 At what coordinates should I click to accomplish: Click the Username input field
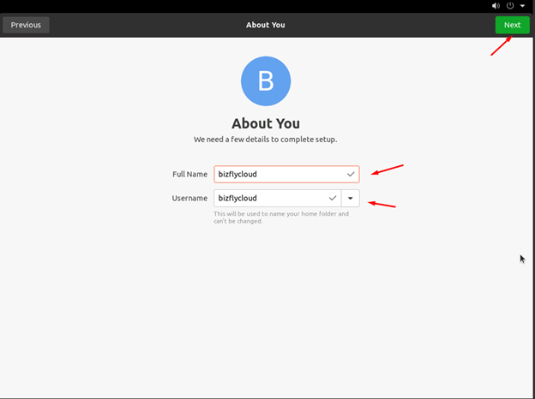click(277, 198)
